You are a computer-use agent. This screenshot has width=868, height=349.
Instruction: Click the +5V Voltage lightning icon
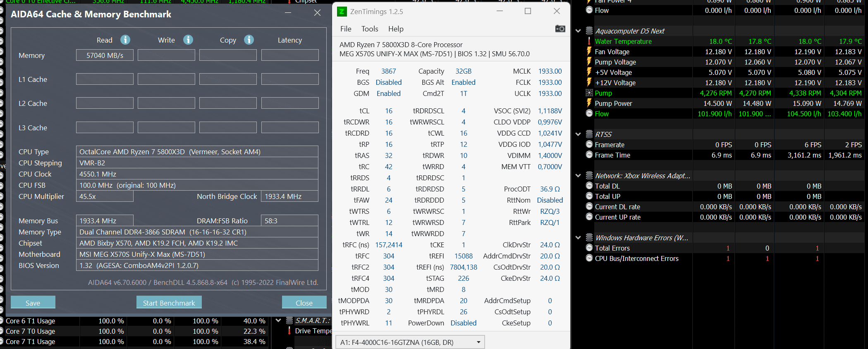[x=589, y=72]
